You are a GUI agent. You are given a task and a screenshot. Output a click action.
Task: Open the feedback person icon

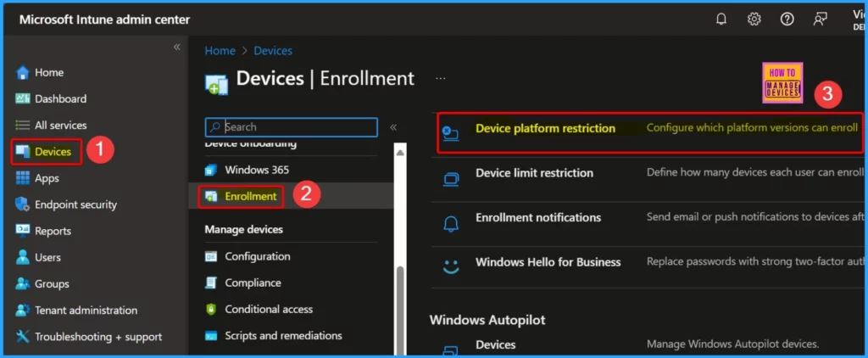click(x=820, y=20)
